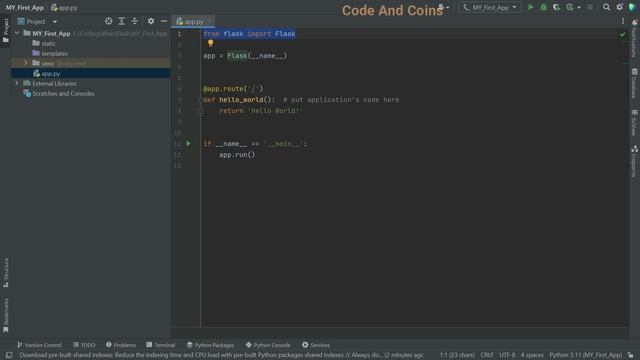Click in code at app.run() line
Viewport: 640px width, 360px height.
coord(237,155)
